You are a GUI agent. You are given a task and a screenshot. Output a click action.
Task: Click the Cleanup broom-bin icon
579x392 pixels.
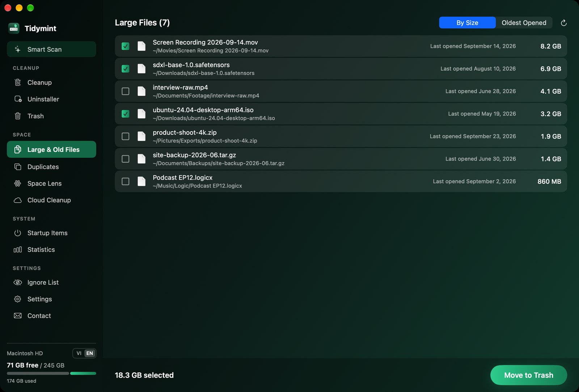click(17, 82)
